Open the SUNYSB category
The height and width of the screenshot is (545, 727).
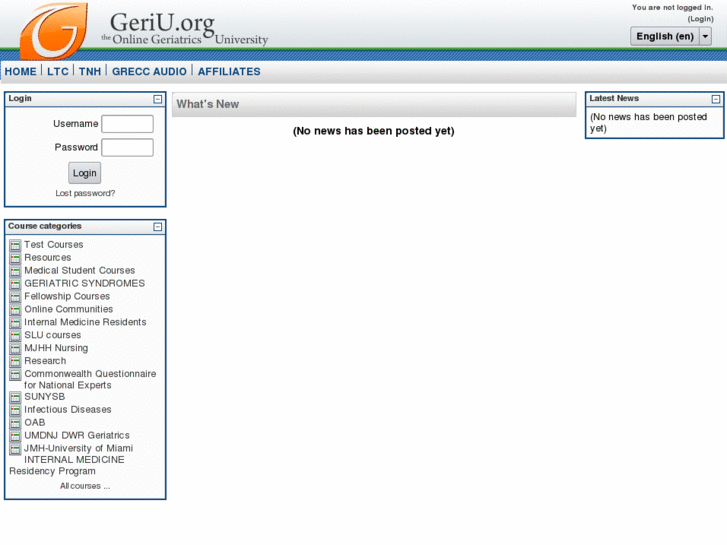tap(45, 397)
